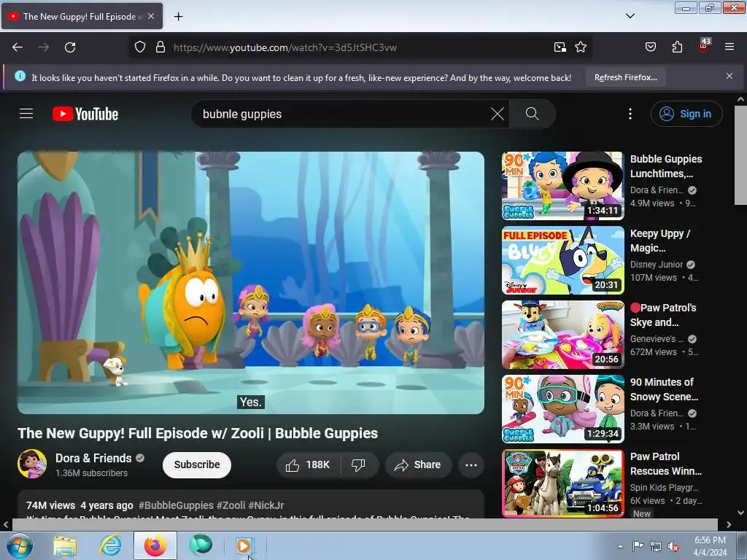Click the #NickJr hashtag
Viewport: 747px width, 560px height.
pos(266,505)
